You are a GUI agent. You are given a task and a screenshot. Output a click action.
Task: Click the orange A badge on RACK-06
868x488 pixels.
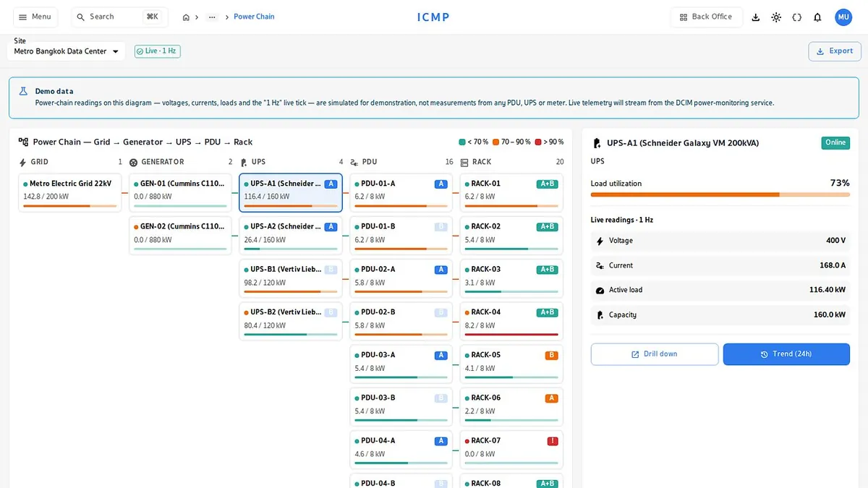tap(552, 398)
